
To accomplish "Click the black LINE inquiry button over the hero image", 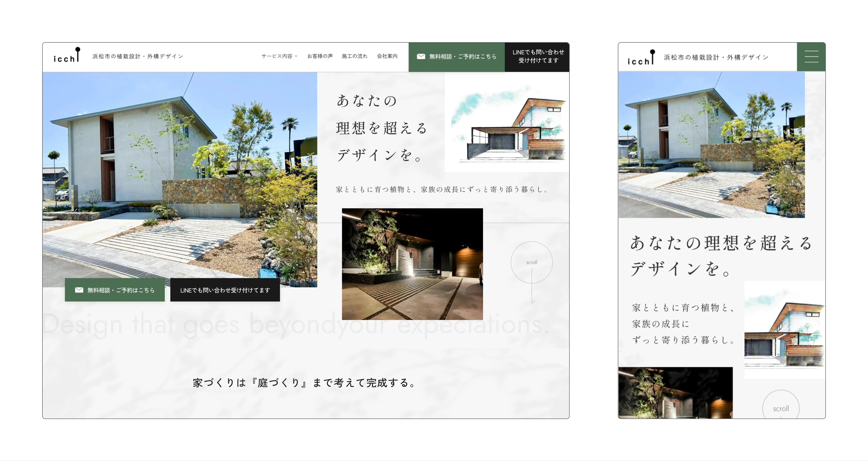I will (225, 290).
